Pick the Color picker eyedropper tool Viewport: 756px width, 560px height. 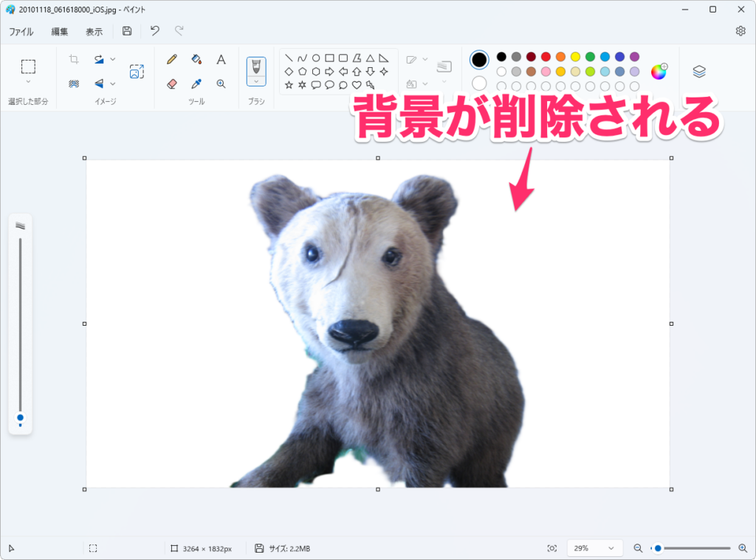(x=196, y=83)
